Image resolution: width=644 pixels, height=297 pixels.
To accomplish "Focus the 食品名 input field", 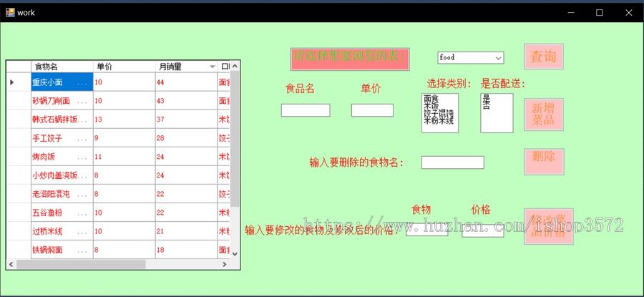I will (305, 110).
